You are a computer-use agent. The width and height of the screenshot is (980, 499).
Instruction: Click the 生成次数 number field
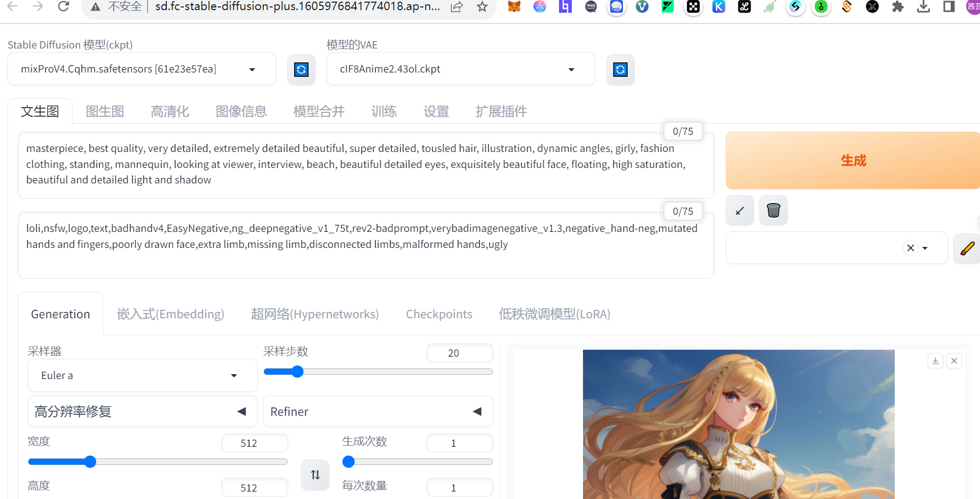pyautogui.click(x=460, y=443)
